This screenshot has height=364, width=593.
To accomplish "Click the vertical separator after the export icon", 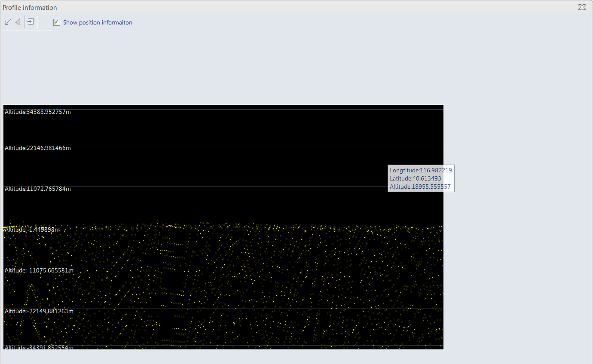I will coord(37,22).
